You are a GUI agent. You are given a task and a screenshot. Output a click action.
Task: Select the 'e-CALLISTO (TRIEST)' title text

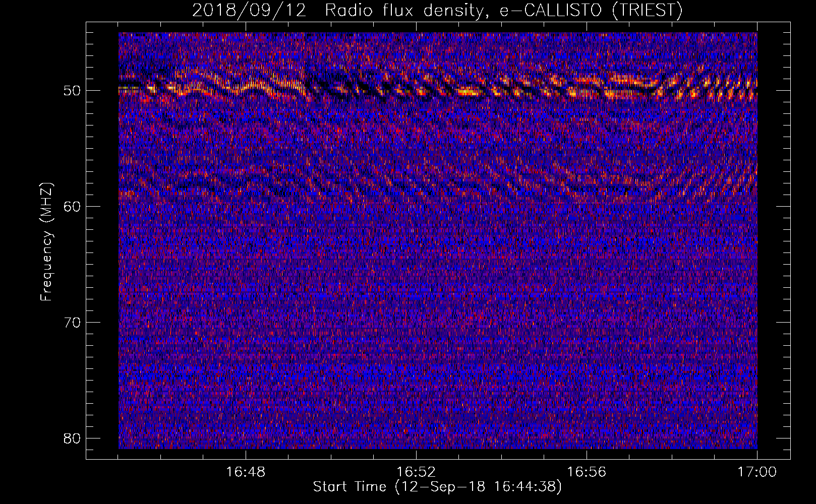tap(591, 11)
